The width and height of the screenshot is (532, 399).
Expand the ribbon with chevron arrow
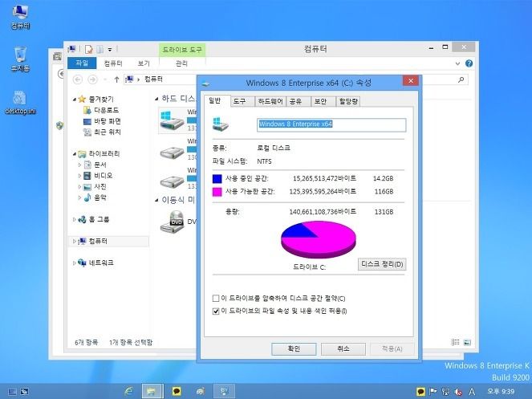click(x=457, y=63)
